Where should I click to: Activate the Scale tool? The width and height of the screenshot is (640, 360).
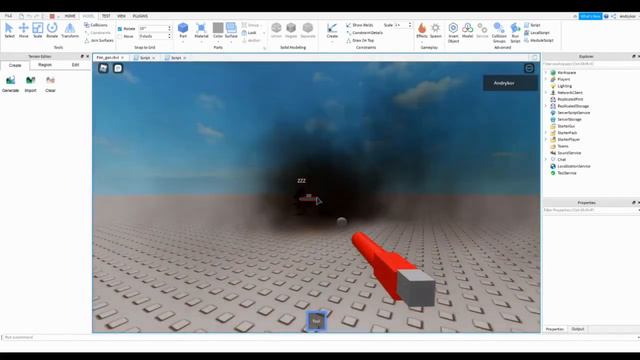(38, 30)
